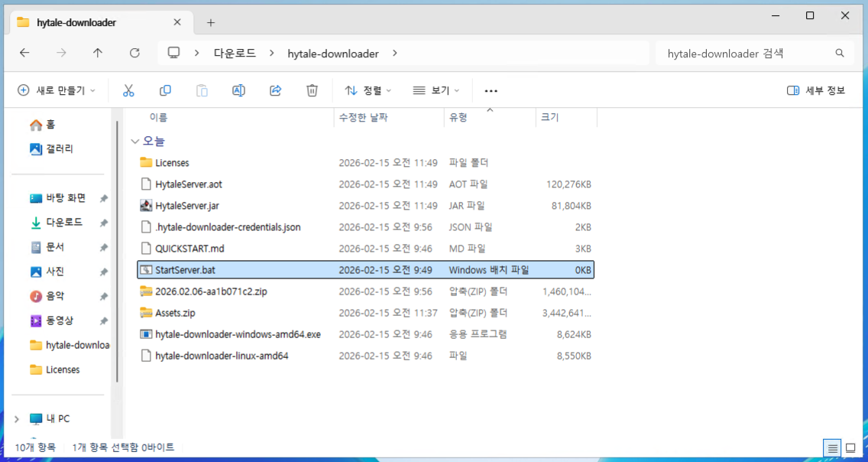868x462 pixels.
Task: Click the Paste clipboard icon
Action: [202, 90]
